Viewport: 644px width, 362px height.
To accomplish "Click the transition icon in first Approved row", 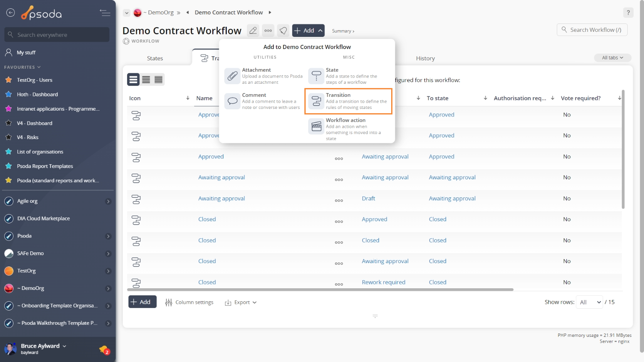I will pyautogui.click(x=136, y=116).
